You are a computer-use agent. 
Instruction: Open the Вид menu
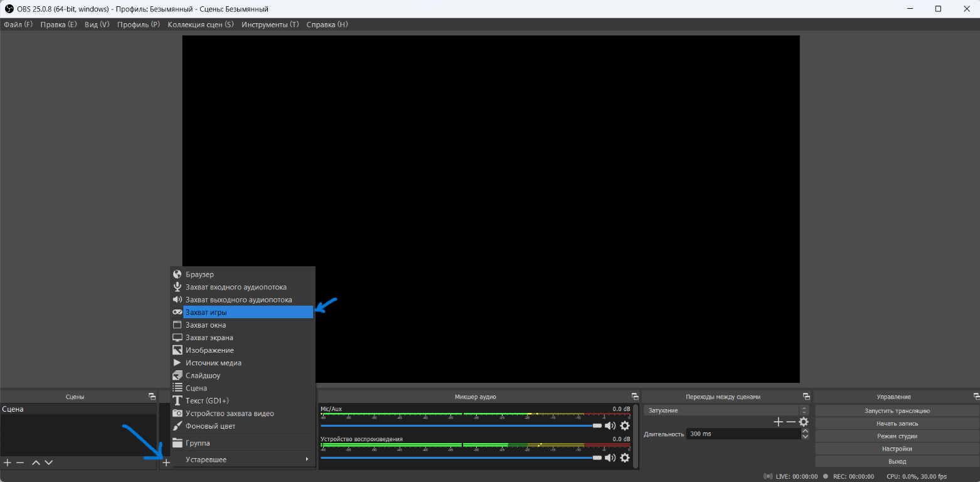click(x=97, y=24)
